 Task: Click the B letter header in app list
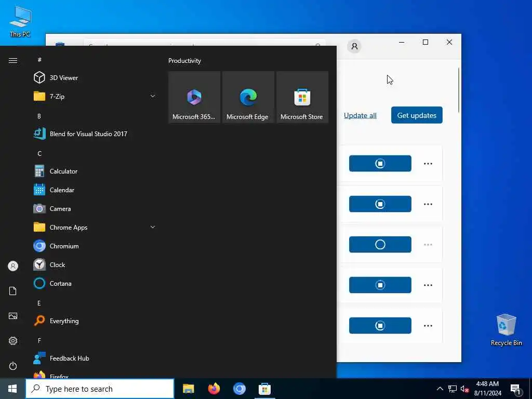click(x=39, y=116)
